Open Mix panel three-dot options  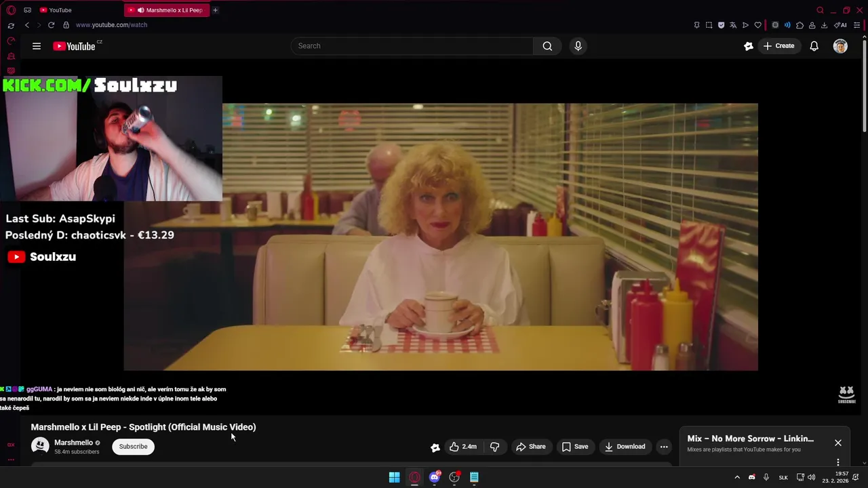(838, 462)
